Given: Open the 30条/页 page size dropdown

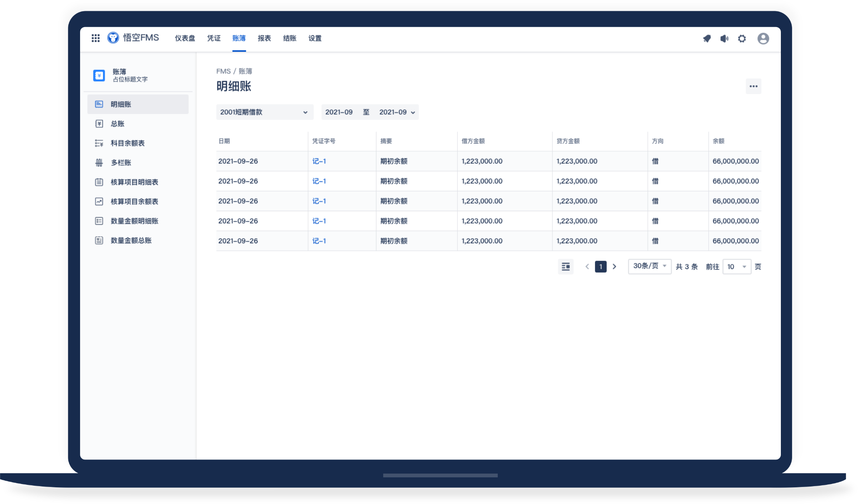Looking at the screenshot, I should [x=649, y=266].
